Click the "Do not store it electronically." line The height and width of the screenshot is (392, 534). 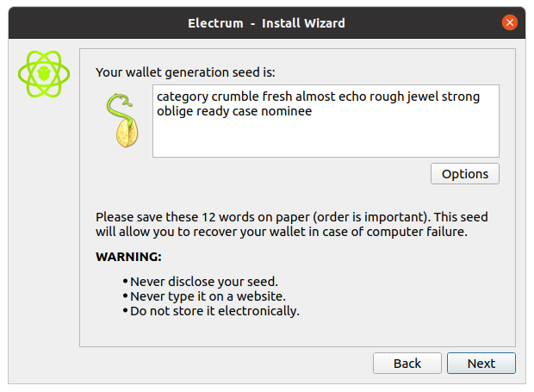tap(214, 311)
